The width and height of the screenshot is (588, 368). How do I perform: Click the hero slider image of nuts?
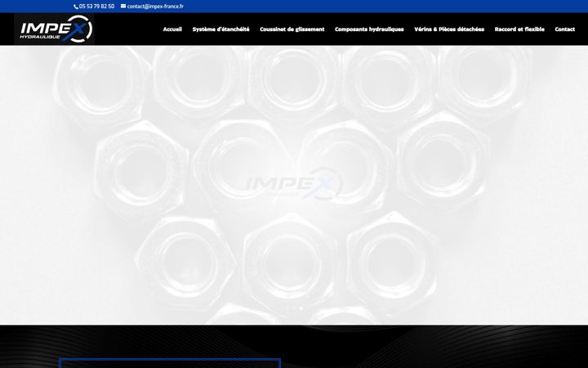coord(294,185)
